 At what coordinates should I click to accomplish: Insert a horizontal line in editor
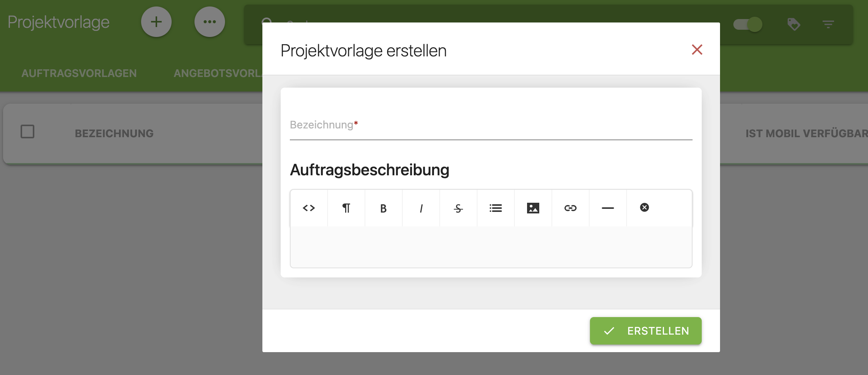pos(608,208)
